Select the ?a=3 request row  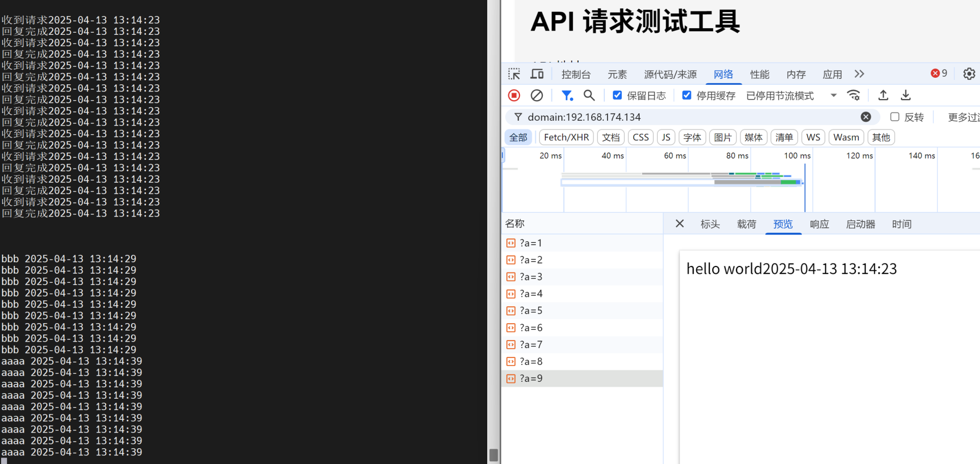582,277
